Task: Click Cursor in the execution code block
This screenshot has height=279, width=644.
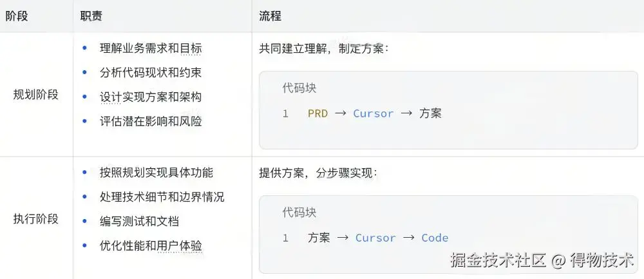Action: (375, 238)
